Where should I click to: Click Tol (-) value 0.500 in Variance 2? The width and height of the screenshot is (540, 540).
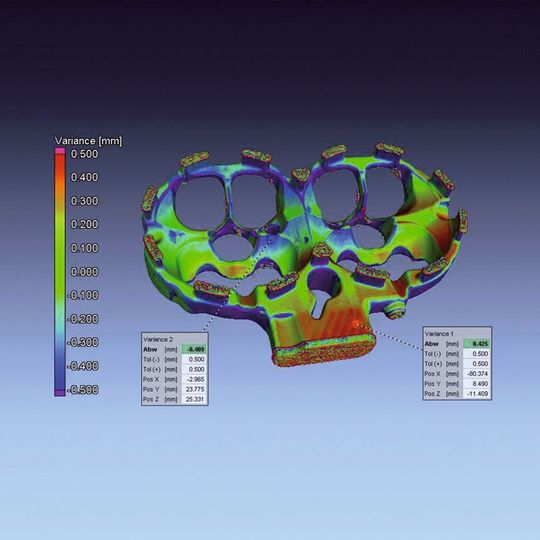coord(195,359)
